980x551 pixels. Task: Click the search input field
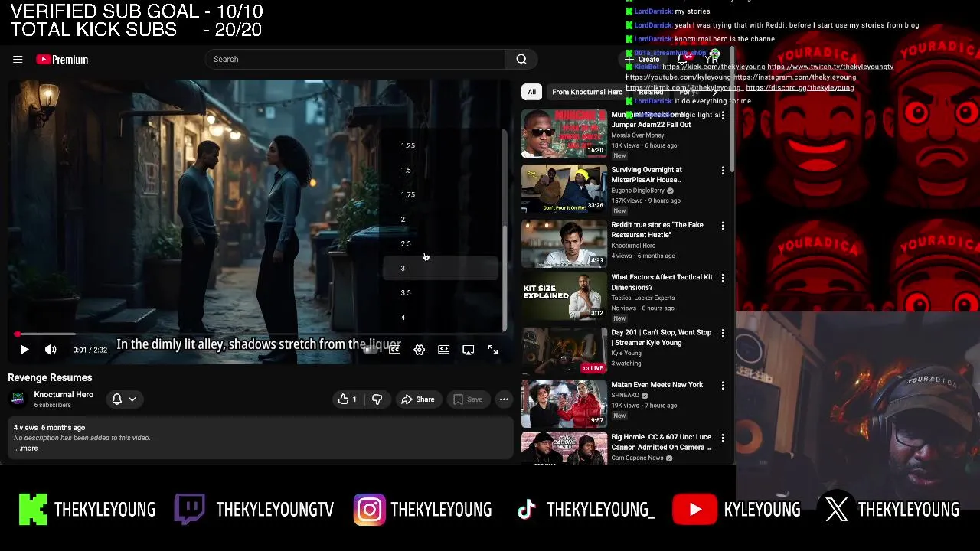click(356, 59)
